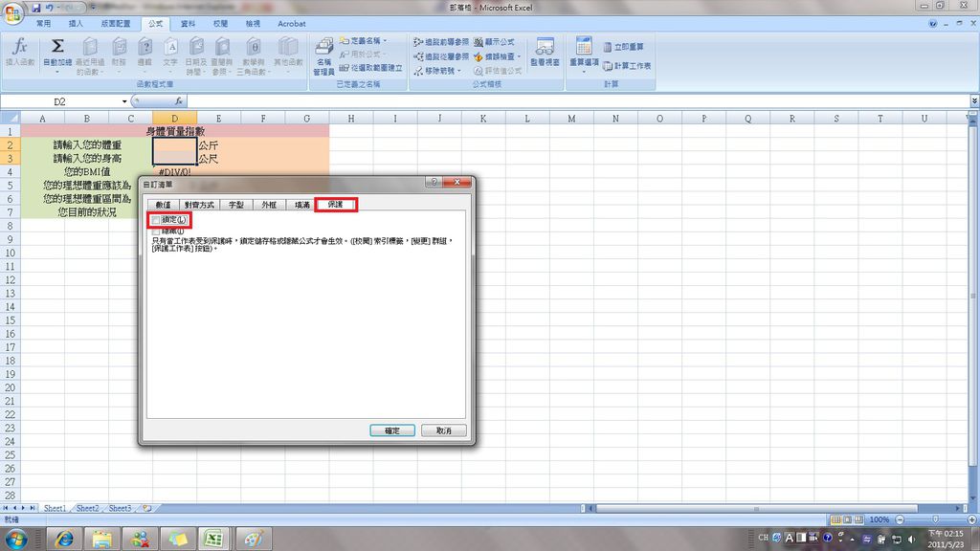The height and width of the screenshot is (551, 980).
Task: Click the fx button beside formula bar
Action: click(x=179, y=101)
